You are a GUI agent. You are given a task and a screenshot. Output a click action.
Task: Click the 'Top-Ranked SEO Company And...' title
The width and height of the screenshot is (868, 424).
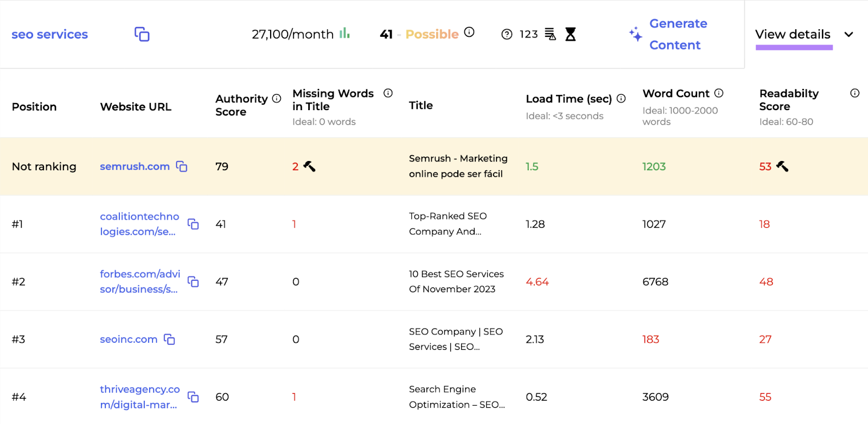pyautogui.click(x=448, y=223)
